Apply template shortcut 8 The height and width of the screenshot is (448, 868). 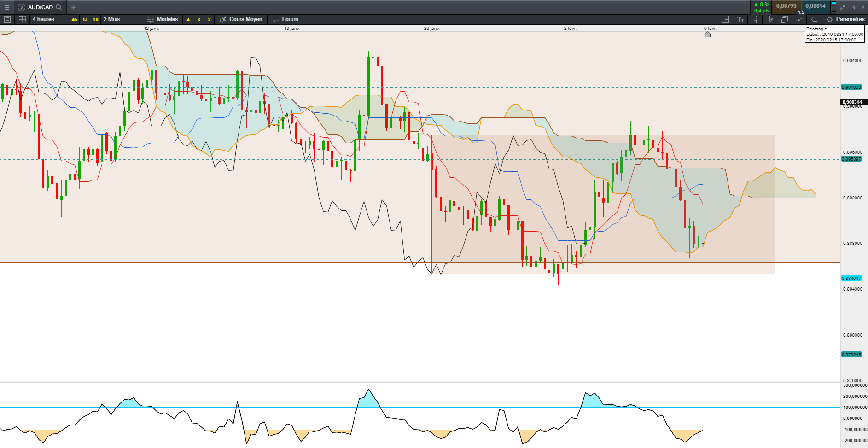point(198,19)
